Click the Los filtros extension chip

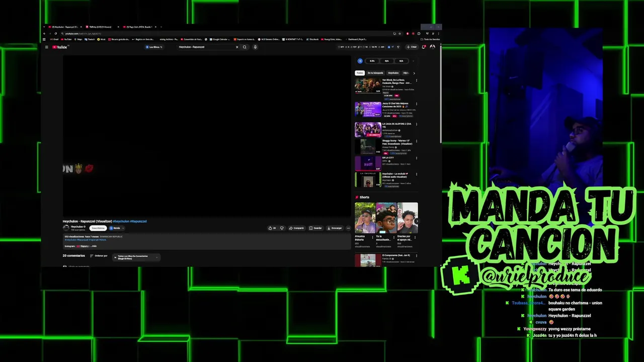click(x=154, y=47)
